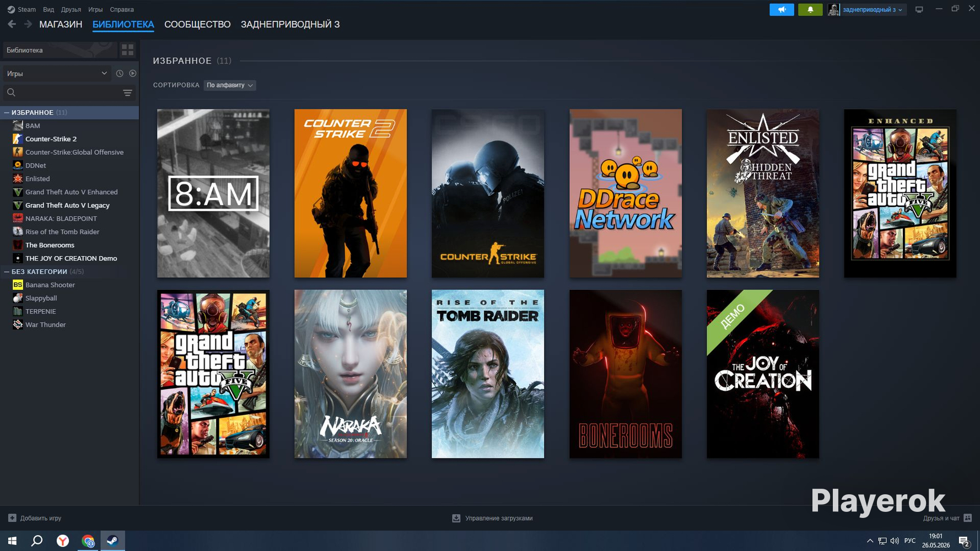Select Banana Shooter in the sidebar
Image resolution: width=980 pixels, height=551 pixels.
[69, 285]
